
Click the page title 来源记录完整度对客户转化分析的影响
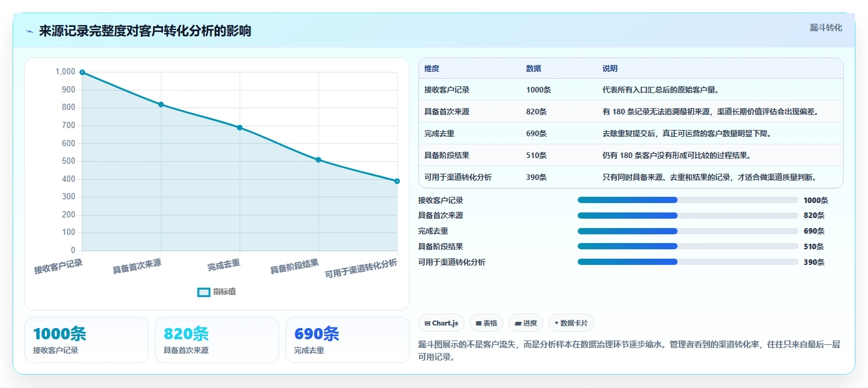[x=145, y=31]
